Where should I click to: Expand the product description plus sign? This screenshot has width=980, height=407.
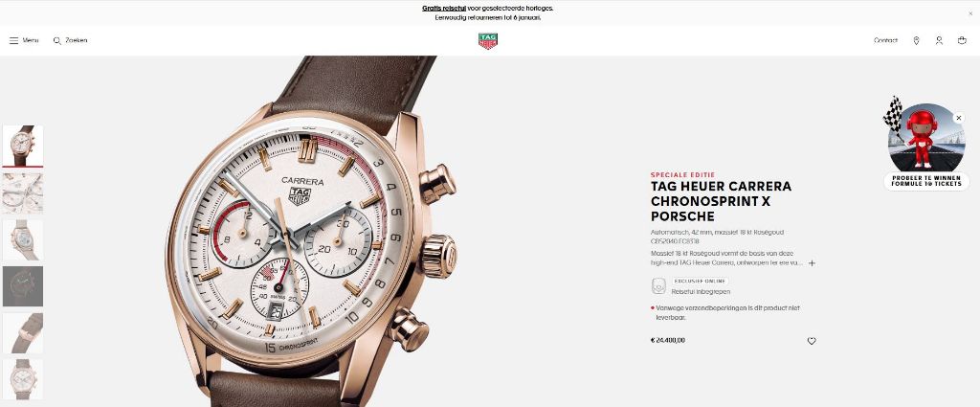pyautogui.click(x=812, y=263)
